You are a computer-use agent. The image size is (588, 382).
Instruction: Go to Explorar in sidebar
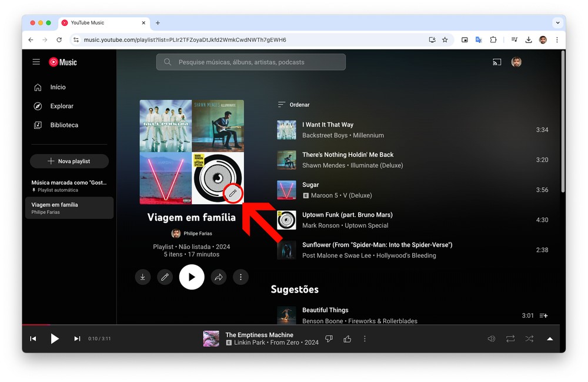pyautogui.click(x=62, y=106)
